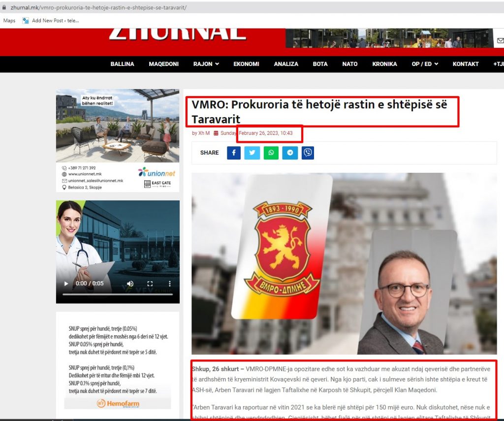Open the BALLINA menu item

(122, 64)
